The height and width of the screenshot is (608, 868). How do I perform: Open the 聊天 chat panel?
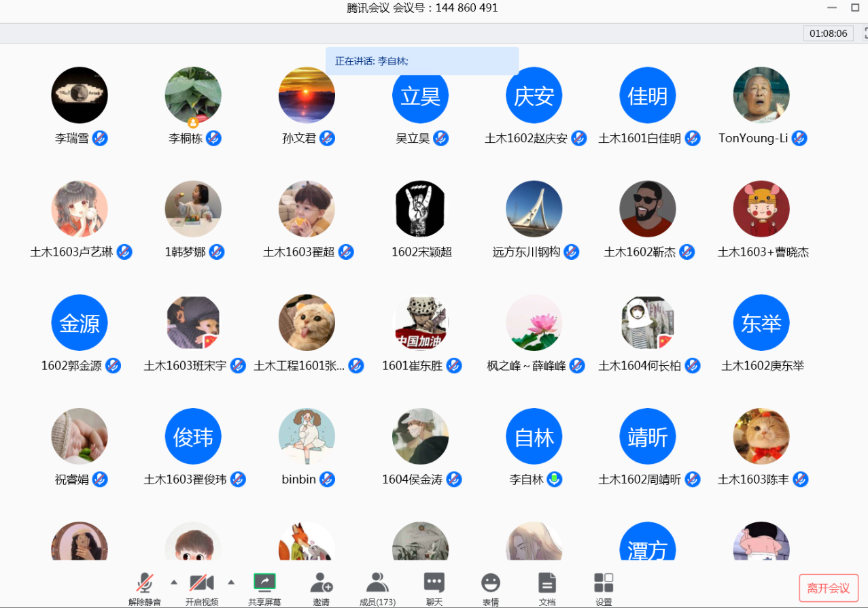tap(434, 583)
